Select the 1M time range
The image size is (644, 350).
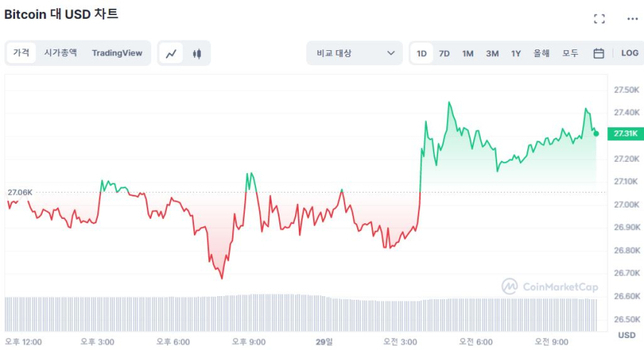pyautogui.click(x=467, y=53)
